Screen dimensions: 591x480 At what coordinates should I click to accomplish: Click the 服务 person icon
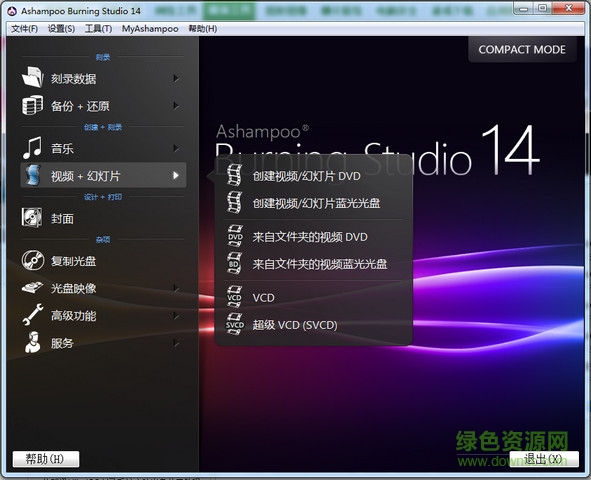click(33, 342)
